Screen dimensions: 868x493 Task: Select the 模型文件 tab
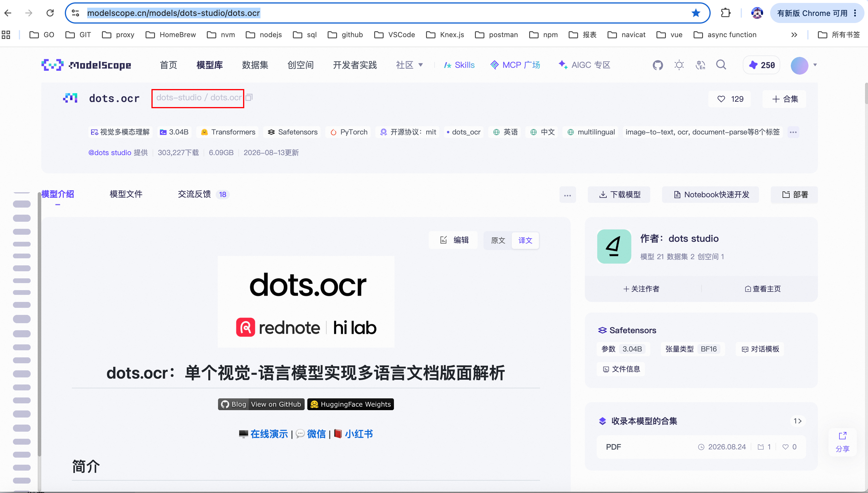(x=126, y=194)
